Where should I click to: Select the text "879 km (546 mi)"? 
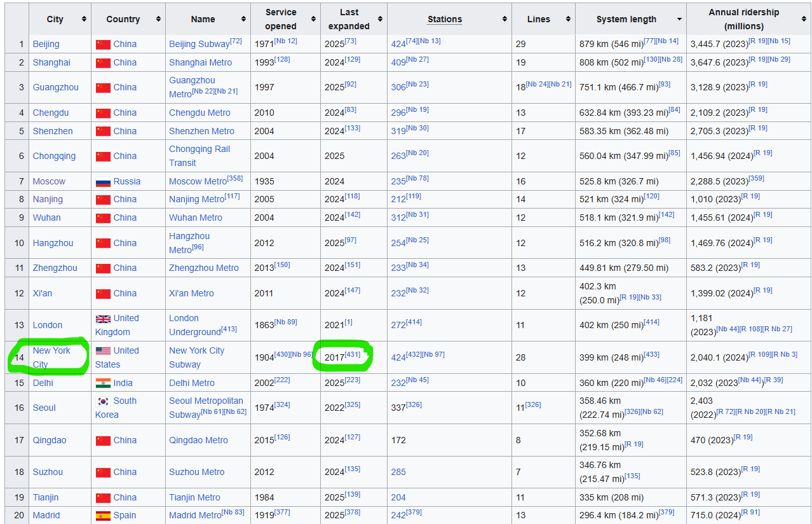pyautogui.click(x=611, y=44)
